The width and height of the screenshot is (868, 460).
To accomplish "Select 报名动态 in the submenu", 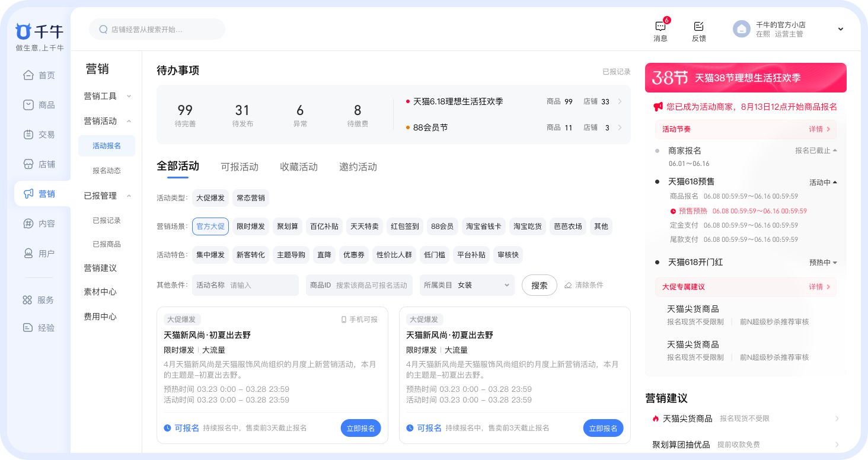I will (x=107, y=171).
